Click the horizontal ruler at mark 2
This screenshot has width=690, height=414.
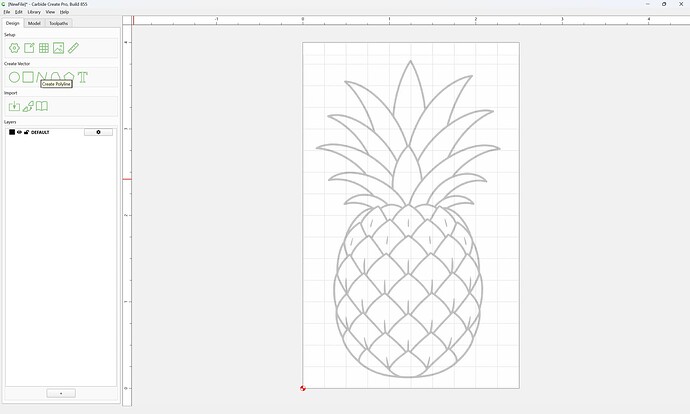pos(475,20)
